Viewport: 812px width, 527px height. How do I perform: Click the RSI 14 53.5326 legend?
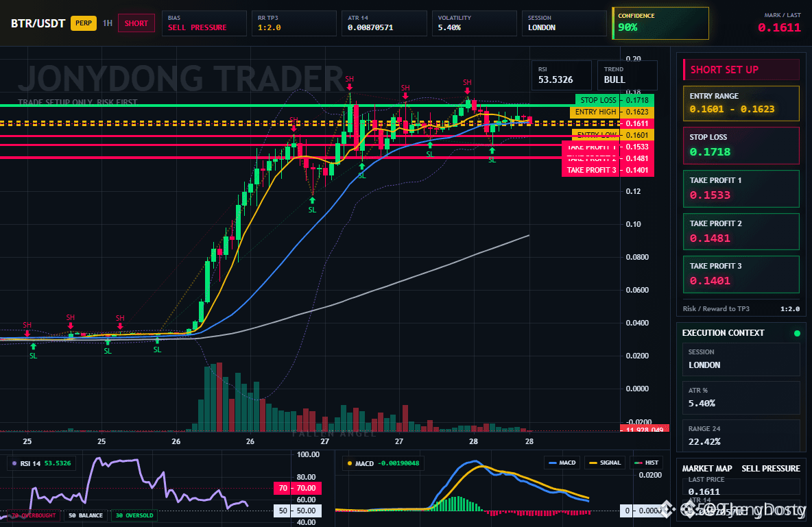coord(42,463)
